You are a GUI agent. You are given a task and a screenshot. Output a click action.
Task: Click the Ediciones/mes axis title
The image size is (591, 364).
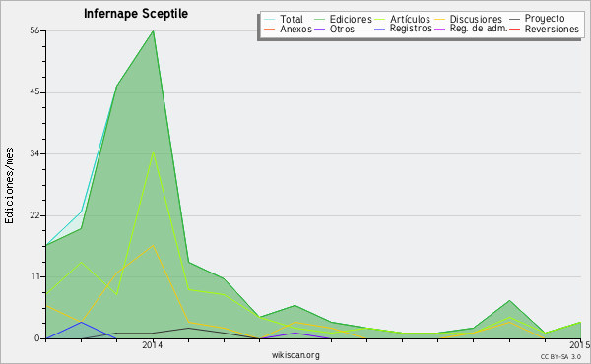coord(9,186)
